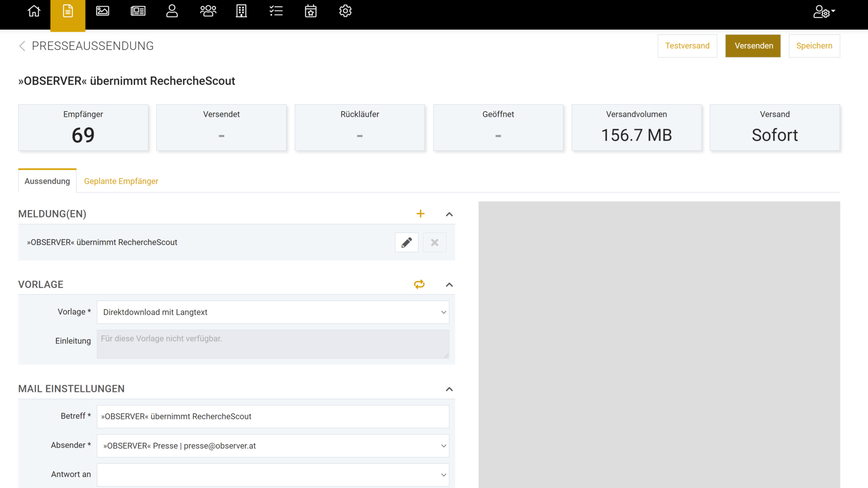Click the PRESSEAUSSENDUNG page heading
This screenshot has height=488, width=868.
pos(93,46)
